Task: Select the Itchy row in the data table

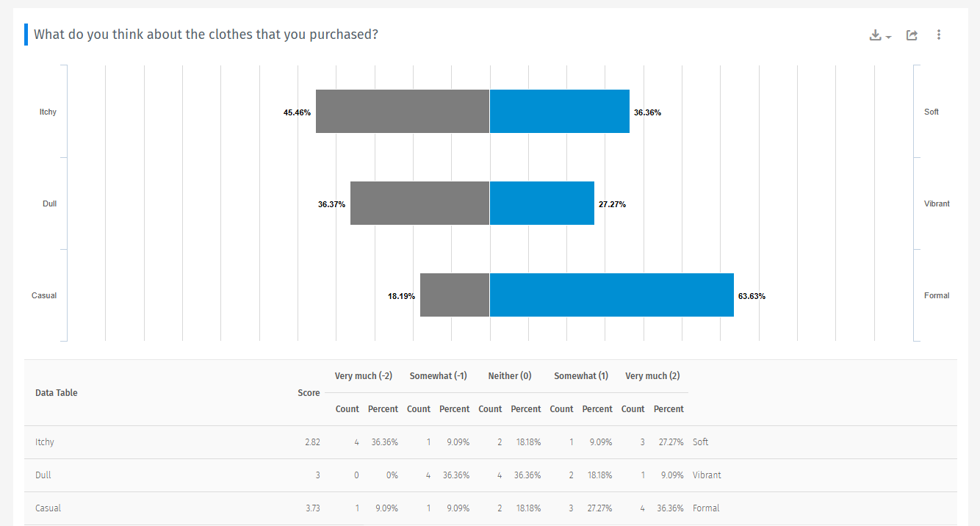Action: pyautogui.click(x=294, y=442)
